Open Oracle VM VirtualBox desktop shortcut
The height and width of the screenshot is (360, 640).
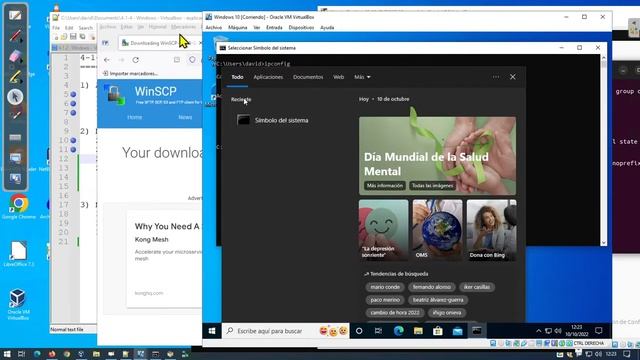click(x=18, y=304)
